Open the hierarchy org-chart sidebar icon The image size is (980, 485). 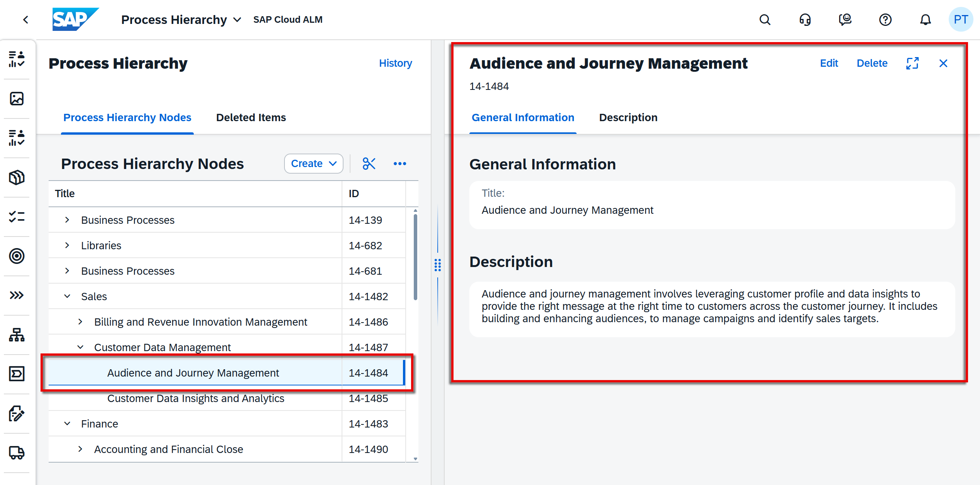(x=17, y=335)
